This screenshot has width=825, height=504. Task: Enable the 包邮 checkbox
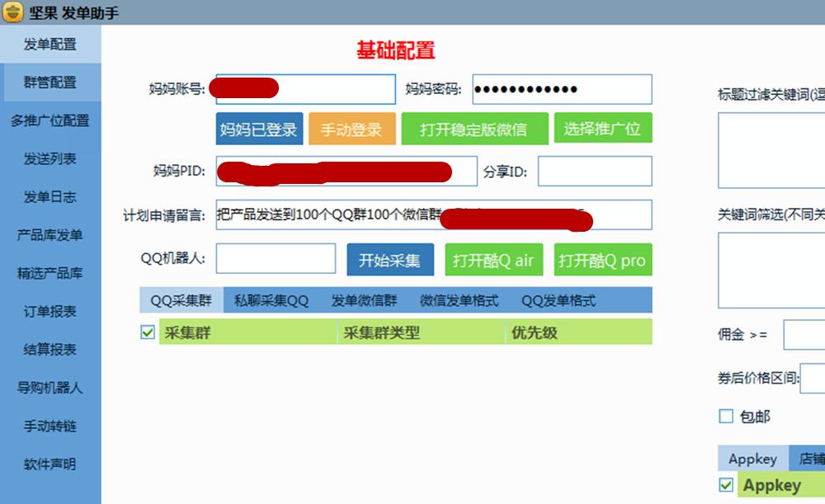pos(726,417)
